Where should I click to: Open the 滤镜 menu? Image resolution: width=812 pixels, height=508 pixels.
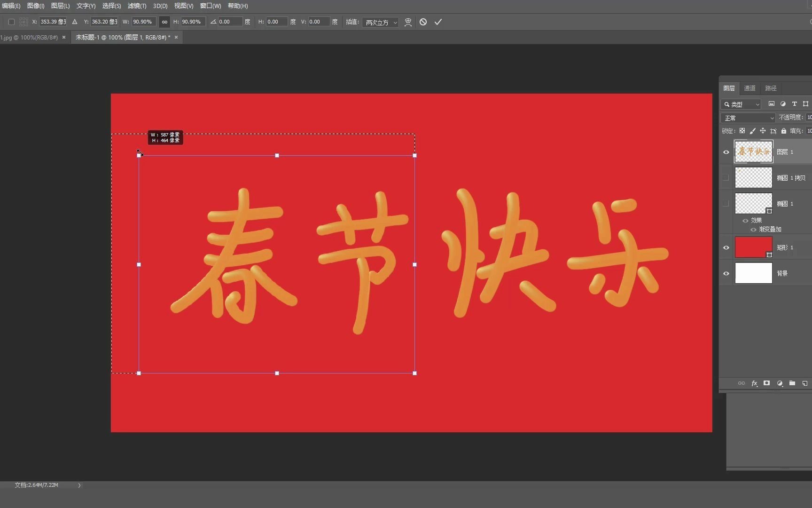(x=136, y=6)
